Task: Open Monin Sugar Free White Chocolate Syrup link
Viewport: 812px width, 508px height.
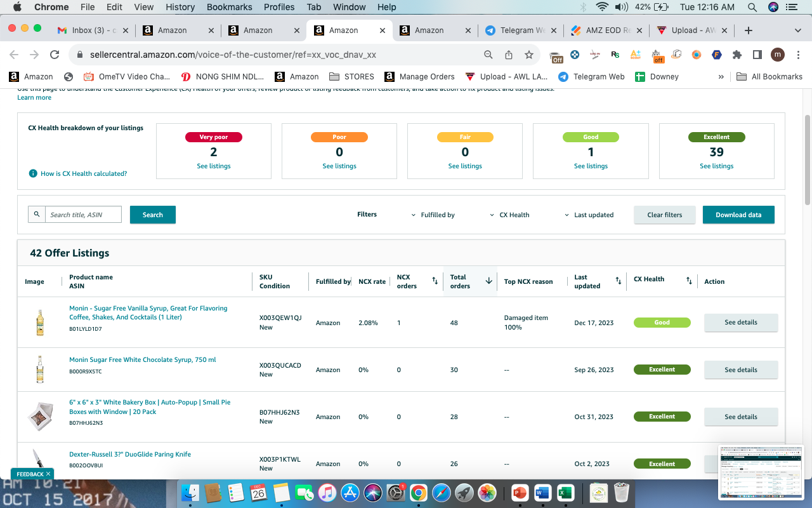Action: (x=143, y=360)
